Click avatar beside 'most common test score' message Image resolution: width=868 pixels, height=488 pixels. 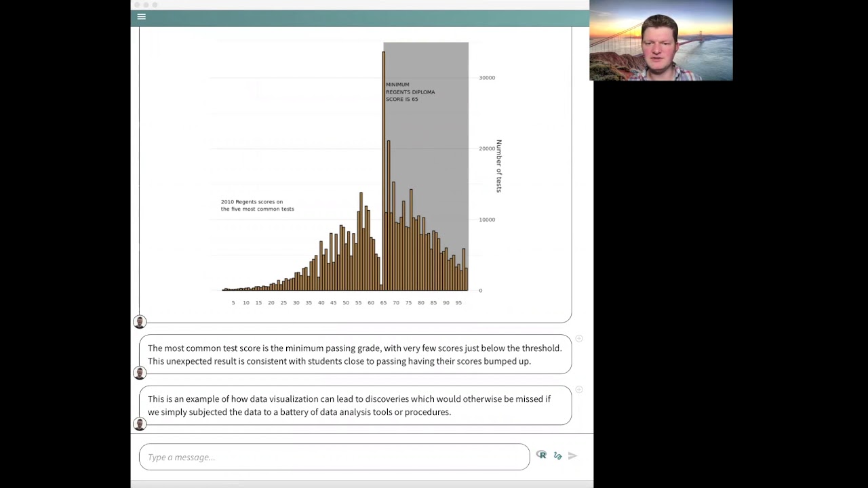(140, 373)
